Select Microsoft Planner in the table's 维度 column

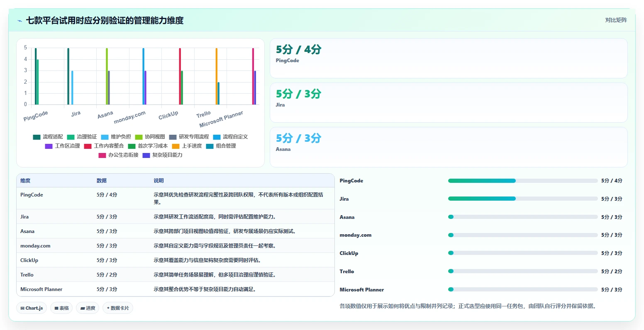pyautogui.click(x=41, y=289)
